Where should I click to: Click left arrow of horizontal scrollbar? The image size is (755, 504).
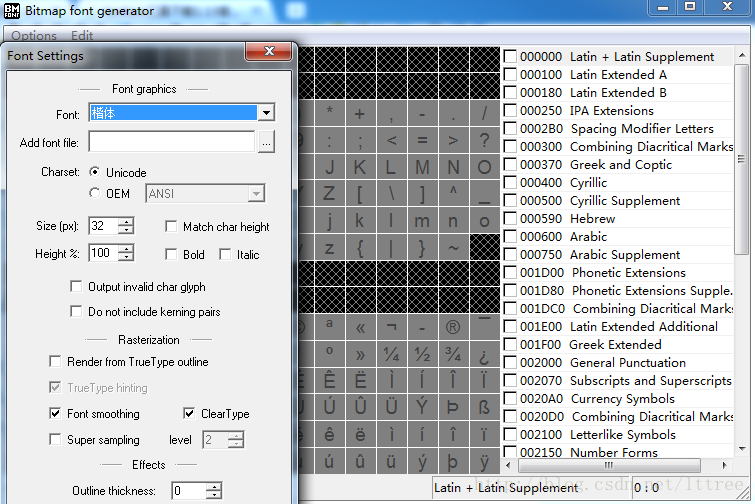508,465
